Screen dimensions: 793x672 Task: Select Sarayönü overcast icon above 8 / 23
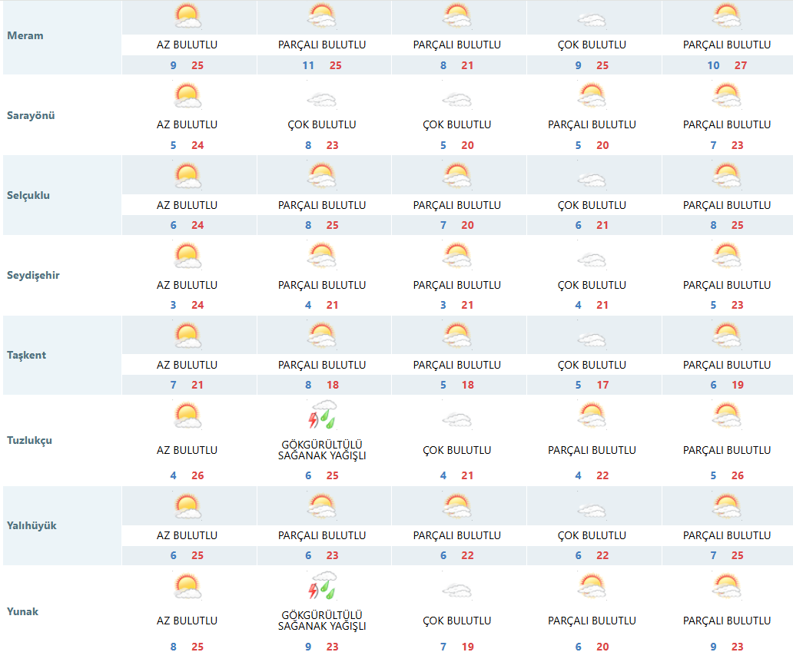pyautogui.click(x=322, y=100)
